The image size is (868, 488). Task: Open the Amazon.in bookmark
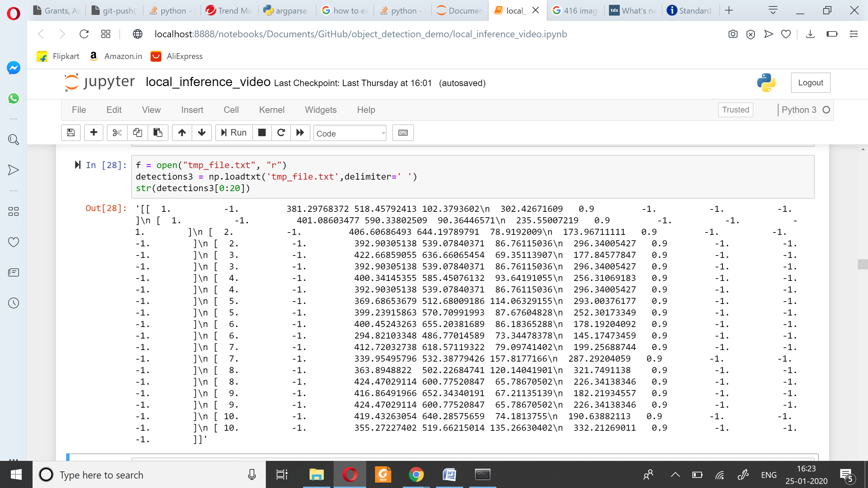pos(116,56)
